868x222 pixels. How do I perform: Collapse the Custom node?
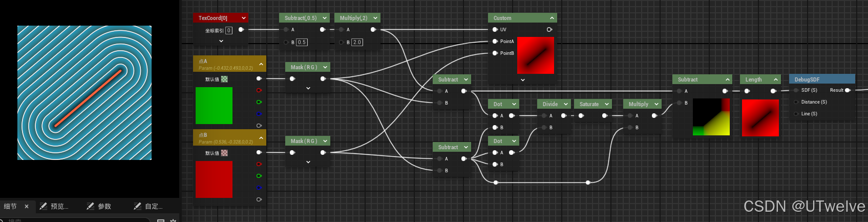click(552, 18)
